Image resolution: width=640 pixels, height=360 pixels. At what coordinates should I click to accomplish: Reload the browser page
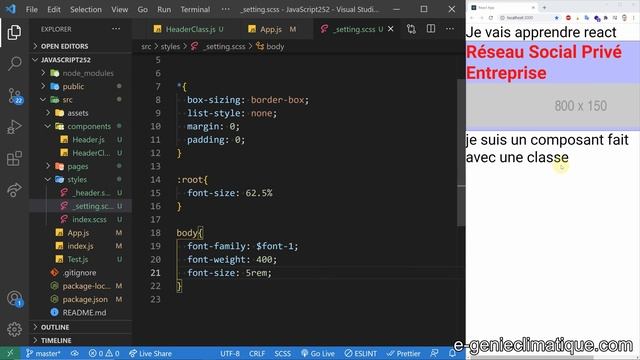(x=491, y=18)
